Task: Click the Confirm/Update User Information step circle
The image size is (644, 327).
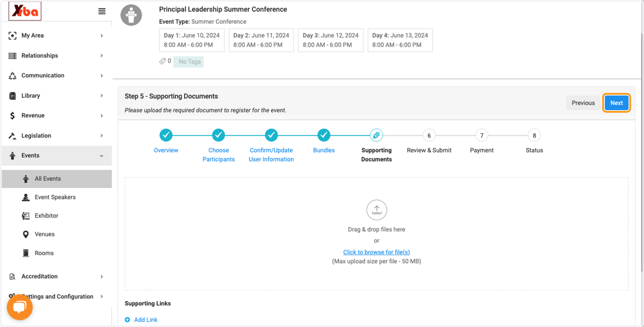Action: [x=272, y=135]
